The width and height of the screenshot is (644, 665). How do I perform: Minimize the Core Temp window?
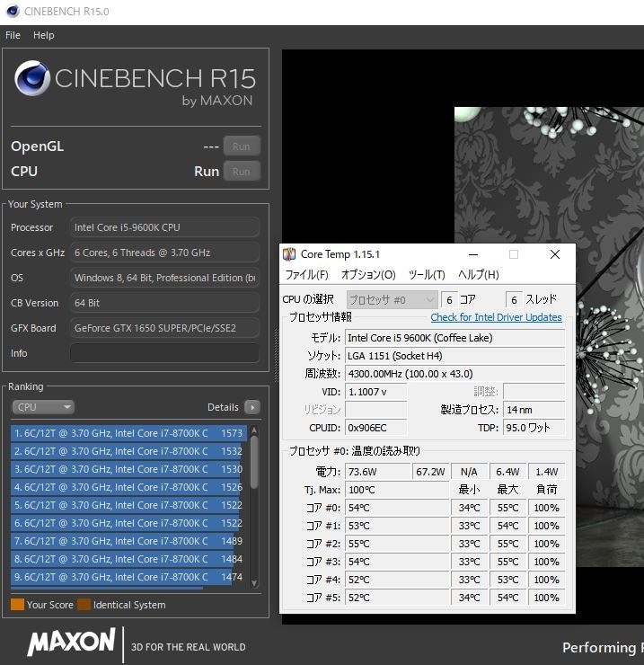click(x=473, y=254)
